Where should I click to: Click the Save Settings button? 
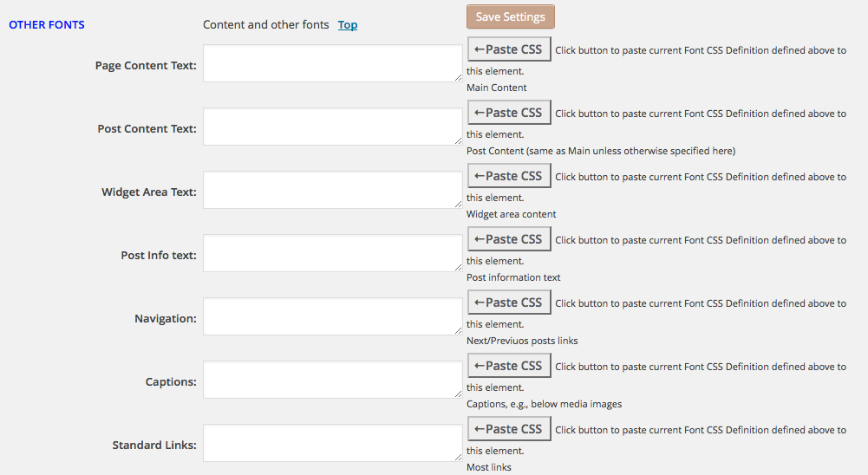point(510,16)
